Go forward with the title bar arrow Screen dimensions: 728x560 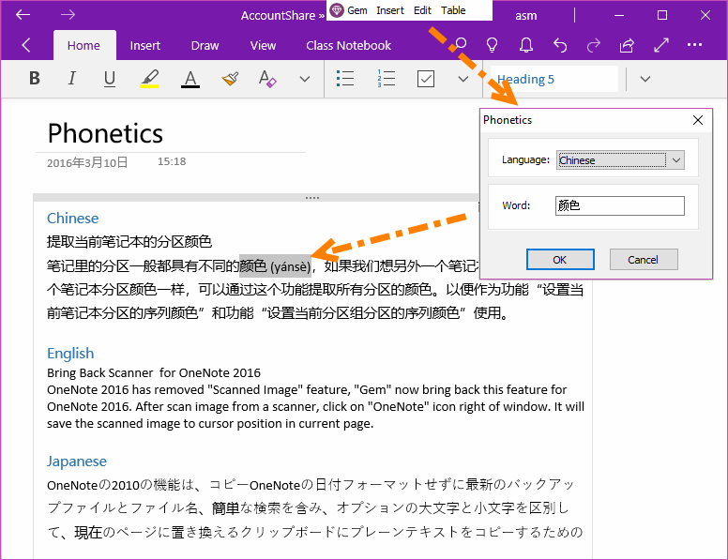[x=68, y=15]
